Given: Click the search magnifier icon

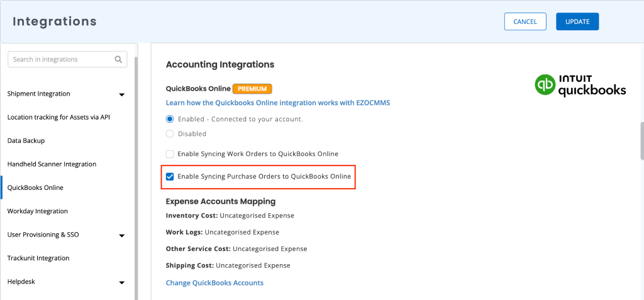Looking at the screenshot, I should point(118,59).
